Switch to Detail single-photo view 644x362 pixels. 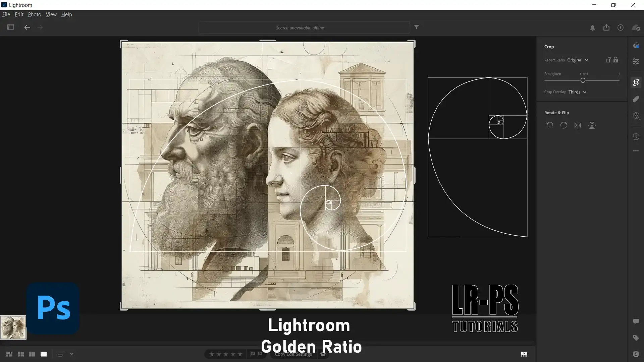tap(44, 354)
